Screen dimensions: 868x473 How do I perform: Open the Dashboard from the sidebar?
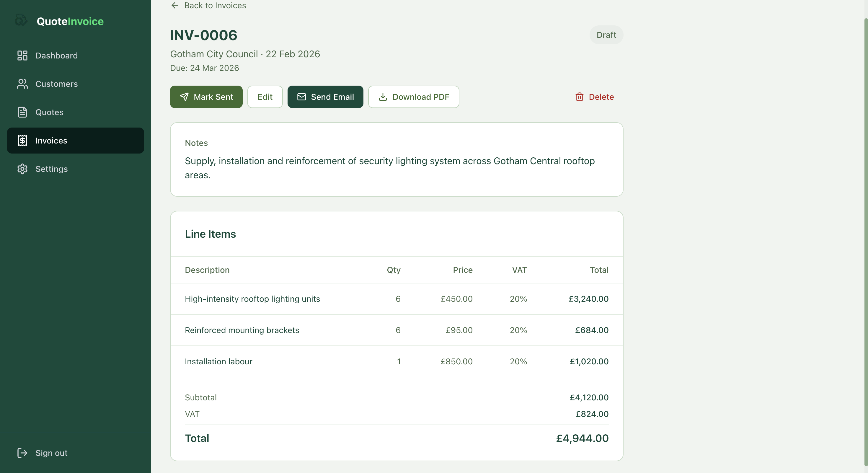click(56, 55)
